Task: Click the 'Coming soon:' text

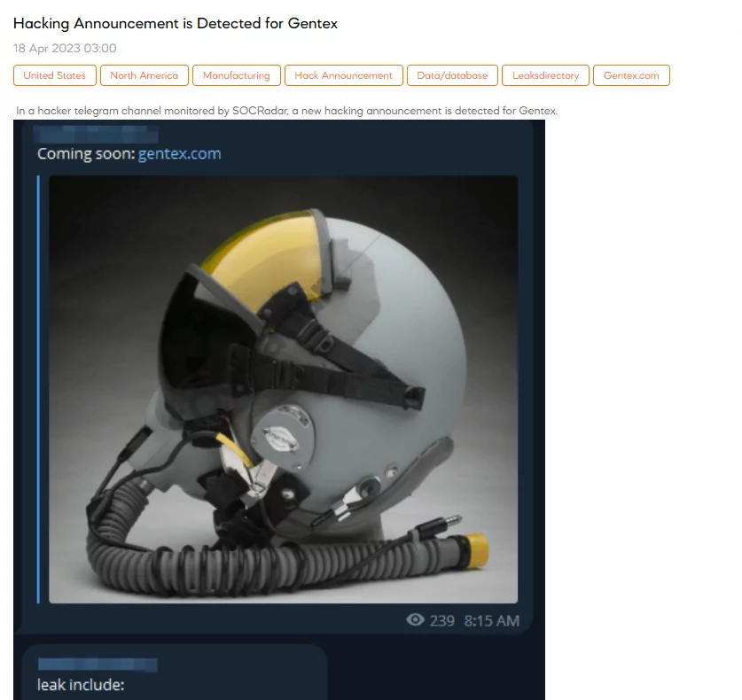Action: tap(87, 153)
